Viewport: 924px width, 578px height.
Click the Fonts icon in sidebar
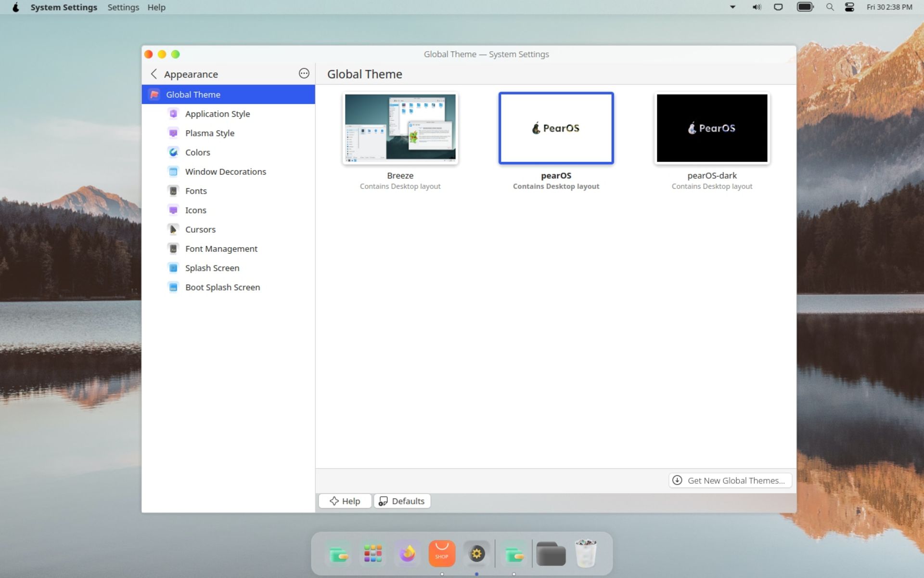[x=173, y=191]
